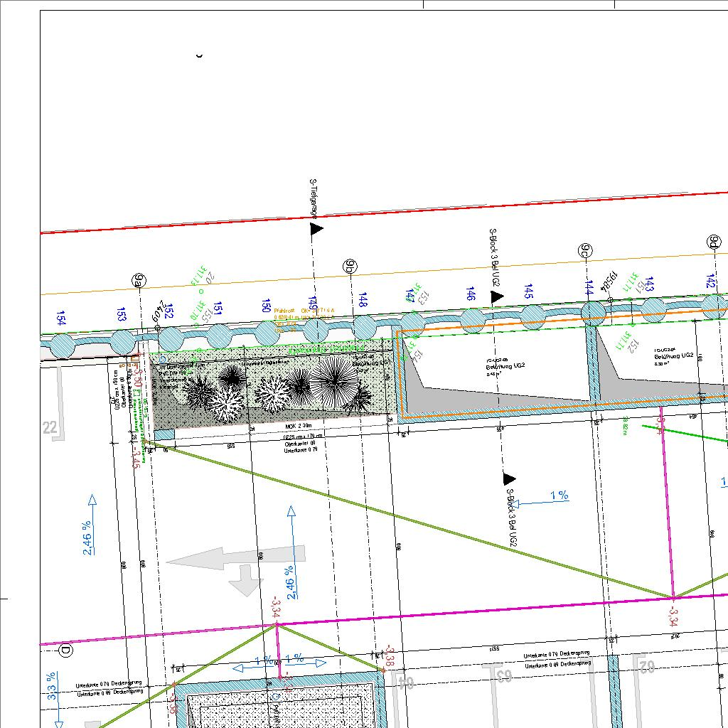Select the grid axis bubble 9d
Viewport: 728px width, 728px height.
713,242
